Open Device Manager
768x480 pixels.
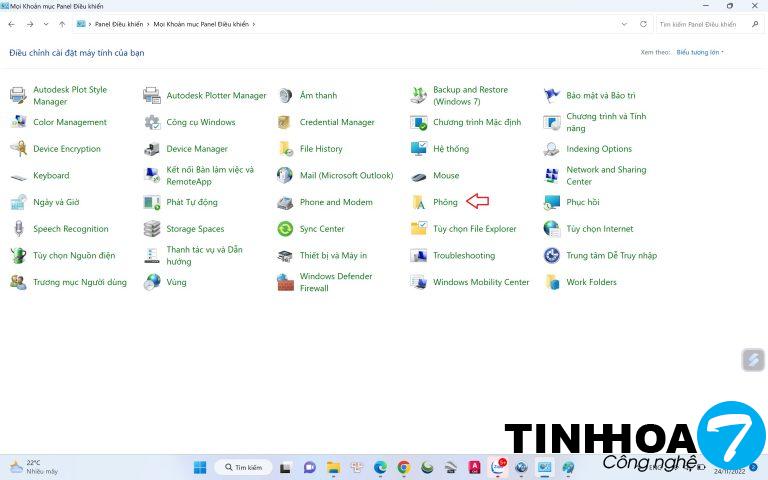(196, 149)
